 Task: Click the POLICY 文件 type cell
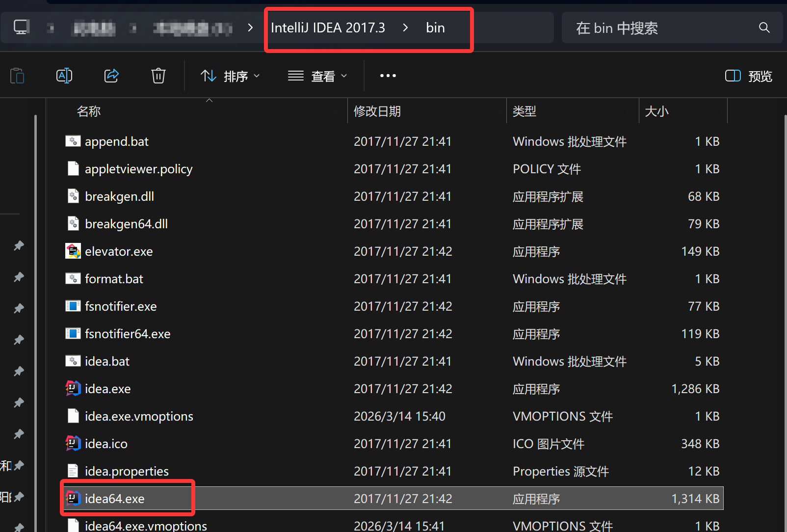547,169
